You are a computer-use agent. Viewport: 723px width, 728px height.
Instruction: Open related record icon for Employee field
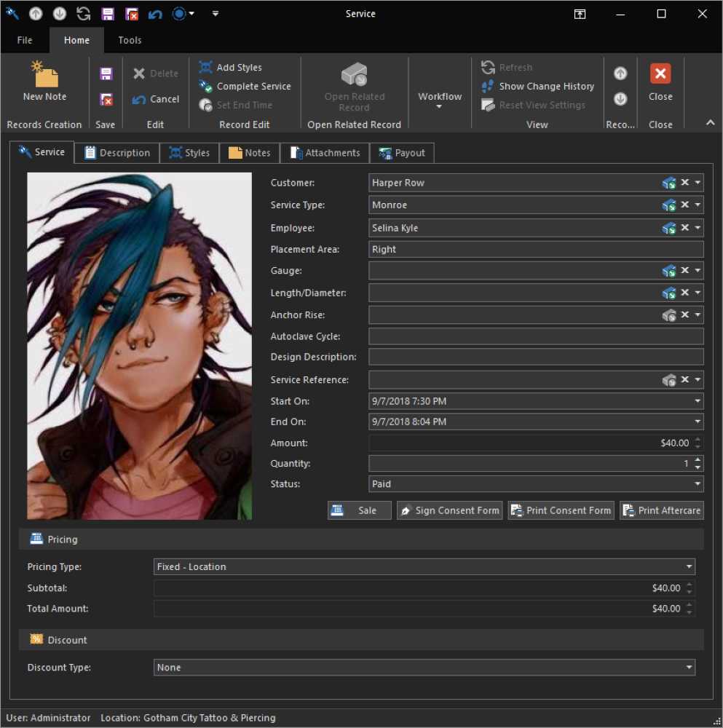tap(668, 227)
